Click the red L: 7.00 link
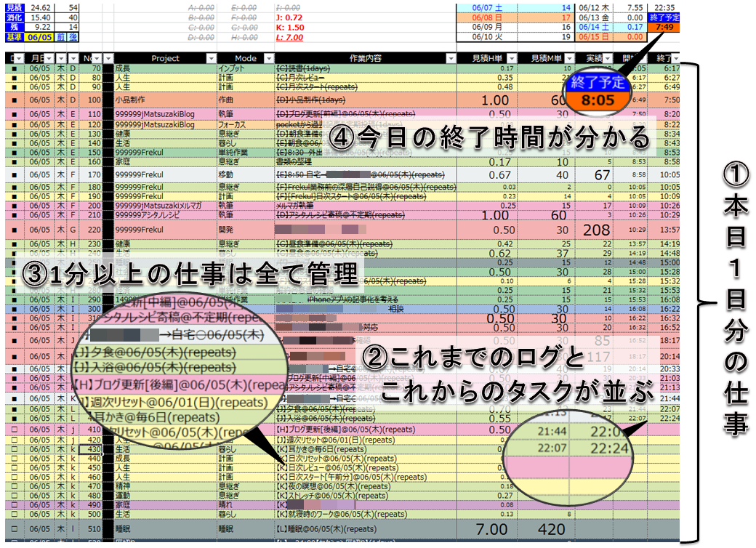The height and width of the screenshot is (548, 756). pyautogui.click(x=289, y=36)
